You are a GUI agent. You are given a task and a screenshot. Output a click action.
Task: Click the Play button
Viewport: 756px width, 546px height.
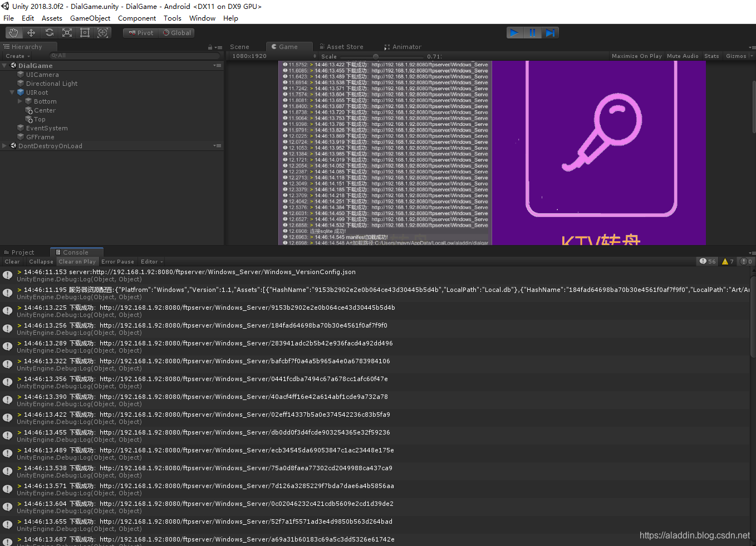(x=515, y=33)
